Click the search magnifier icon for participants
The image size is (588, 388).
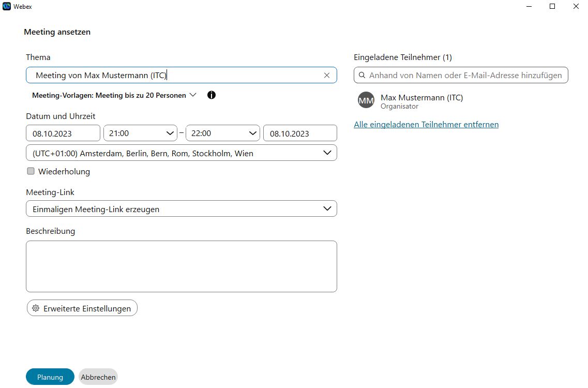coord(362,76)
